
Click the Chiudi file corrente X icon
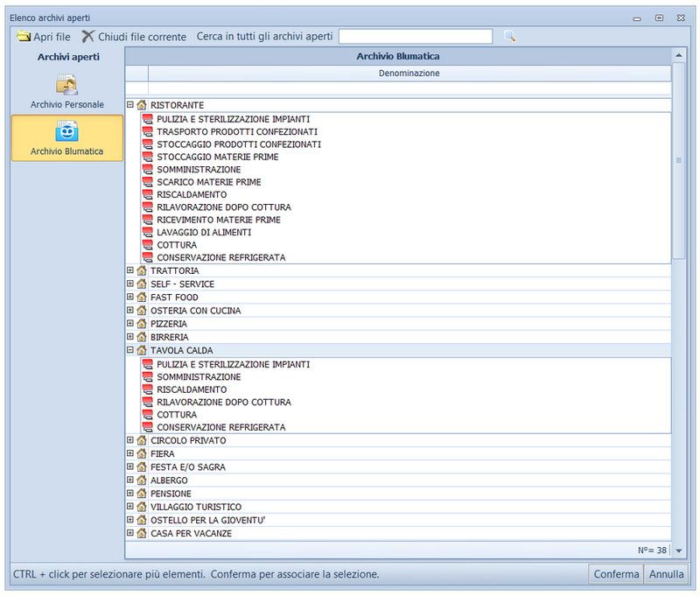88,37
